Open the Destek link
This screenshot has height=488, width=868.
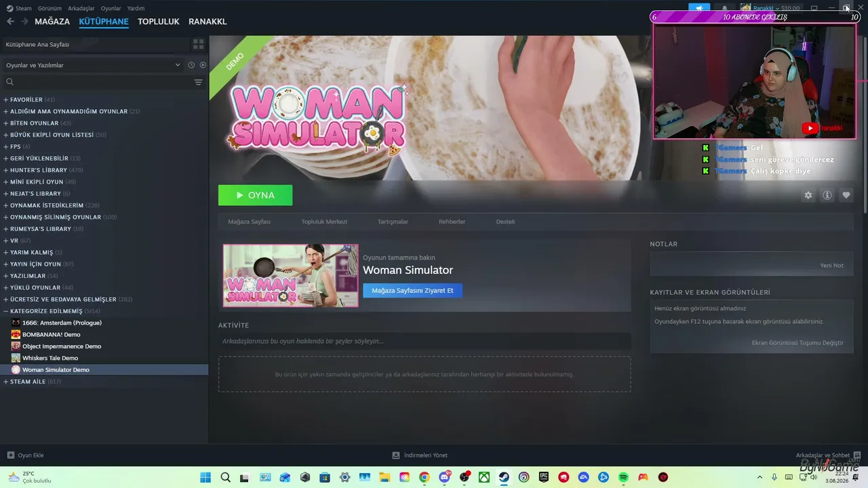505,222
